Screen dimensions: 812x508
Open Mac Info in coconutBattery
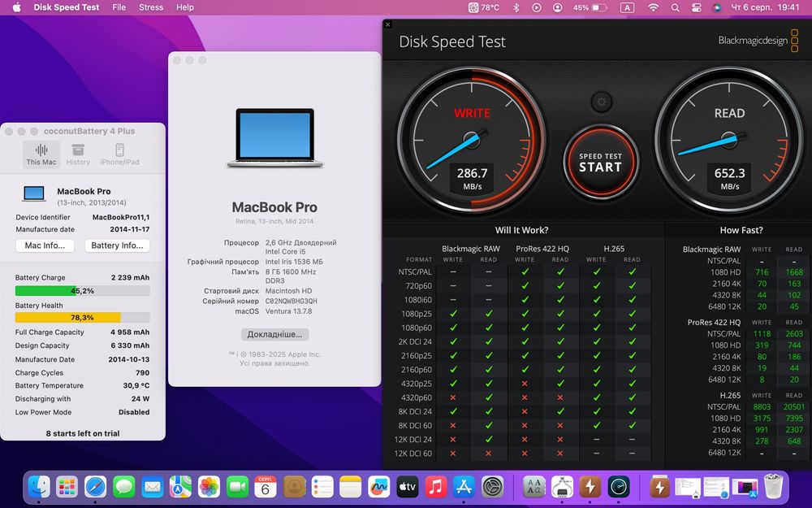click(x=45, y=245)
